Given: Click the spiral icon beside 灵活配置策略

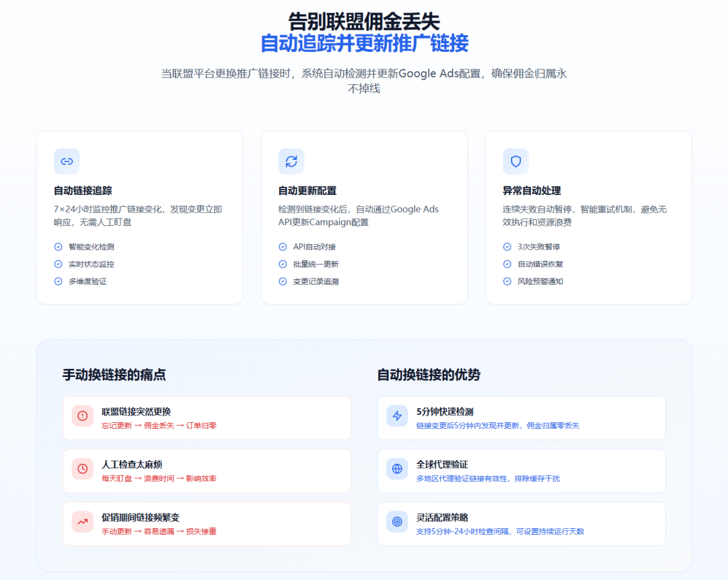Looking at the screenshot, I should (397, 523).
